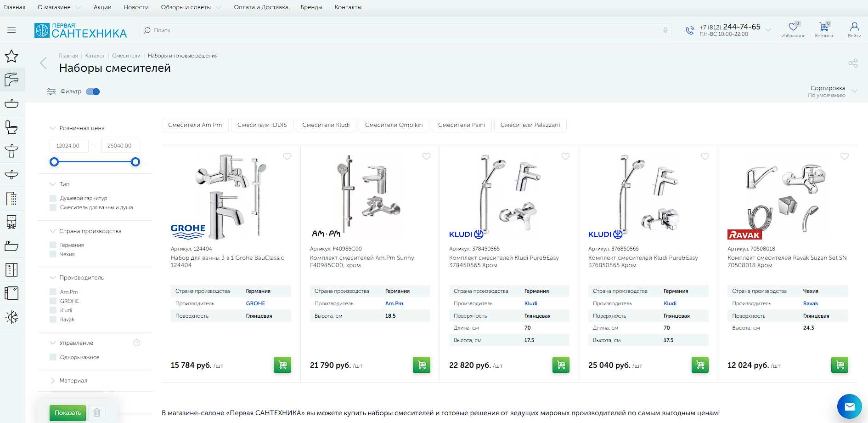
Task: Click the trash reset filter icon
Action: click(97, 412)
